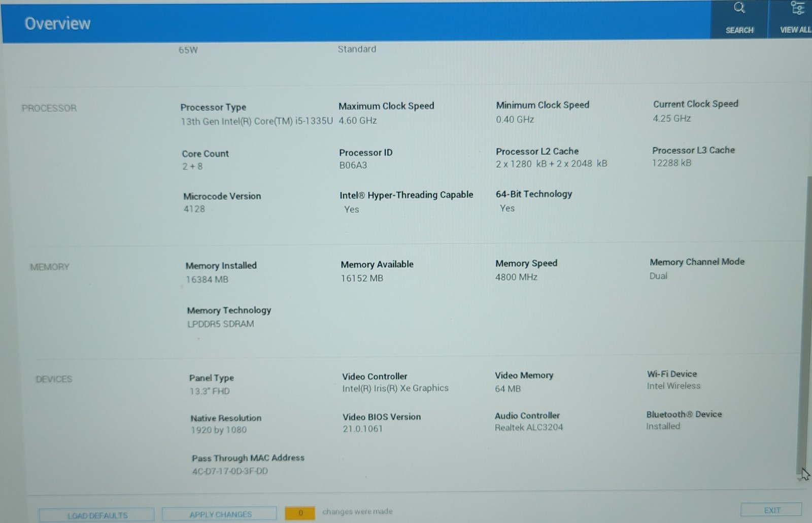
Task: Select the 'Intel® Hyper-Threading Capable' label
Action: [406, 195]
